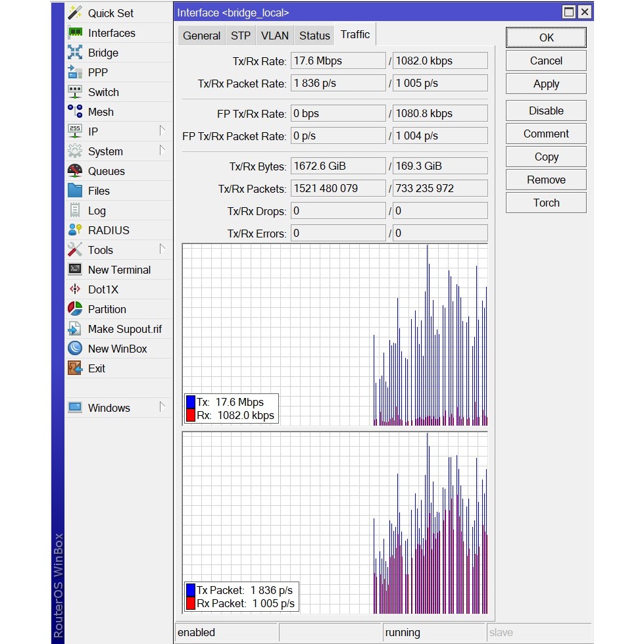Click the IP 255 icon
Screen dimensions: 644x644
pos(75,131)
